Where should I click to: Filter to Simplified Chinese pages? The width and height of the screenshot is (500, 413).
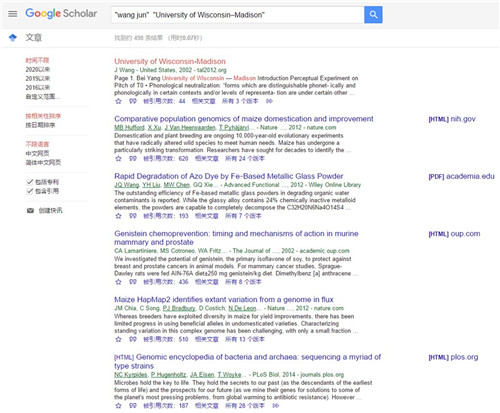43,162
